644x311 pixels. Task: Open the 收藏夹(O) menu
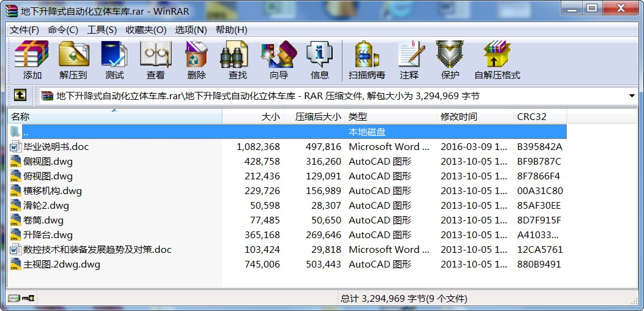coord(146,30)
